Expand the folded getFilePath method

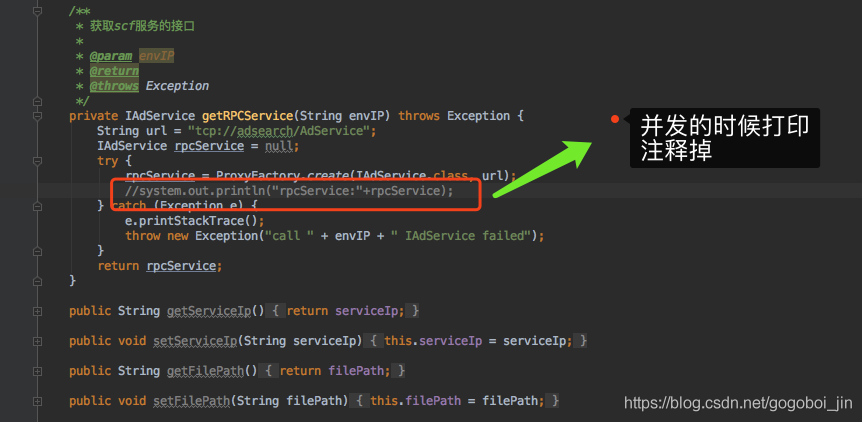tap(37, 371)
